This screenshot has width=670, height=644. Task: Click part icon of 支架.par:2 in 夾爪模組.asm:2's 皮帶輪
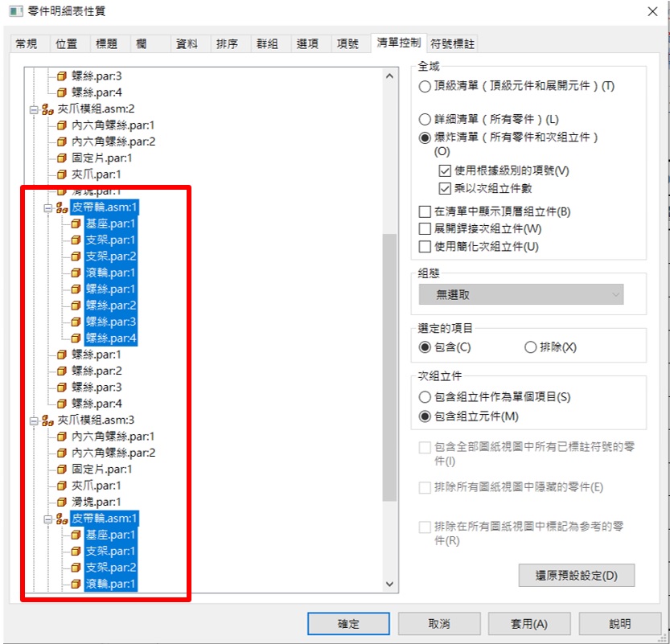click(76, 256)
